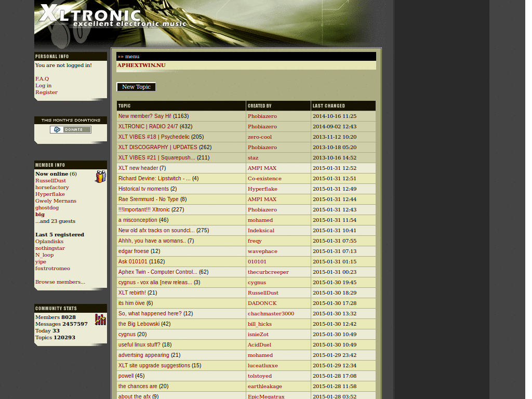Open topic New member? Say Hi!

point(144,116)
